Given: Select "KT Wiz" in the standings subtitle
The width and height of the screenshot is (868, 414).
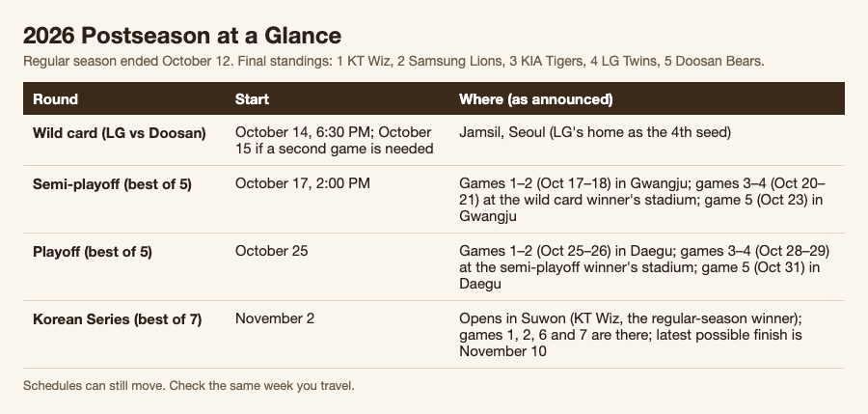Looking at the screenshot, I should [368, 62].
